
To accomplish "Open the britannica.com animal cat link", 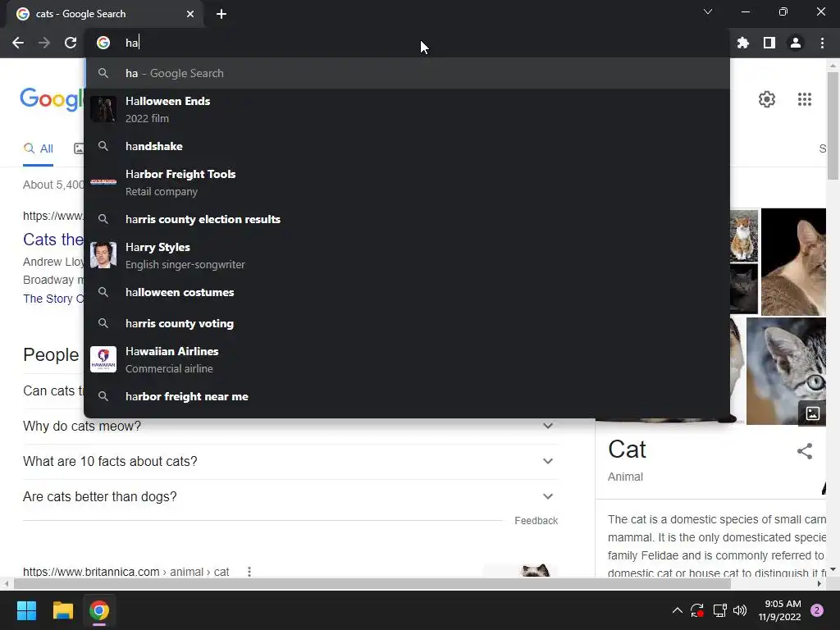I will click(126, 572).
